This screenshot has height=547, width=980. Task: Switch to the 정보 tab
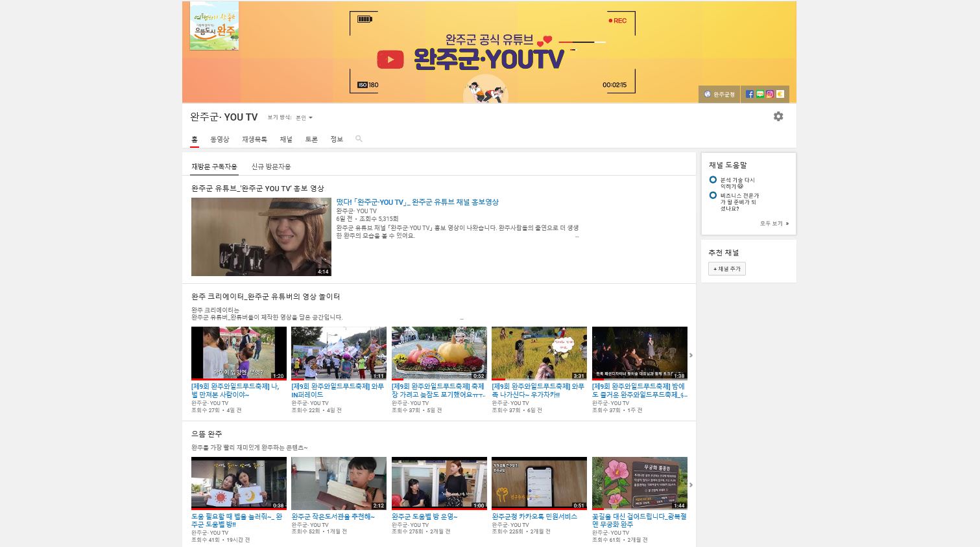coord(337,139)
